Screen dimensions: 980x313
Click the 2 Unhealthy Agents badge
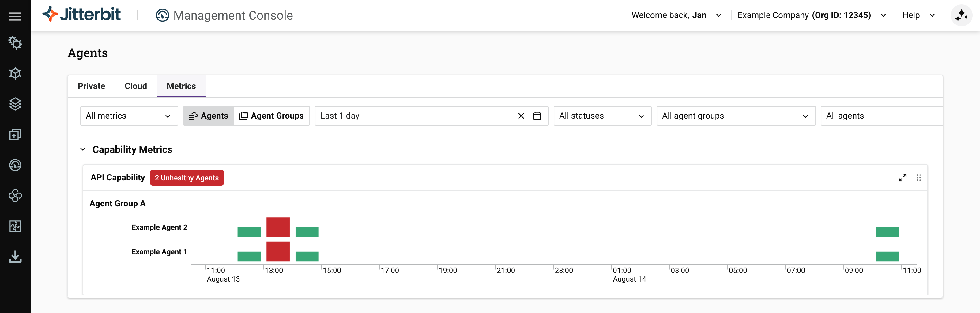[187, 178]
